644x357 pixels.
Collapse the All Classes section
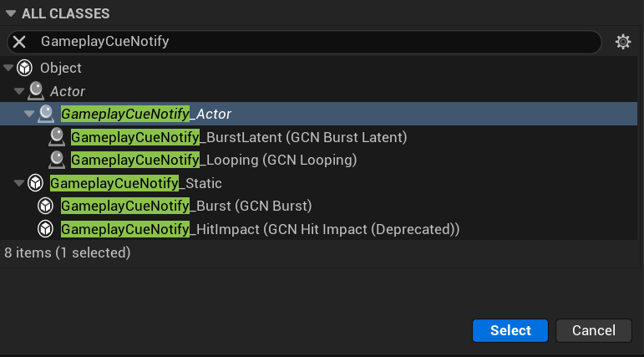11,14
